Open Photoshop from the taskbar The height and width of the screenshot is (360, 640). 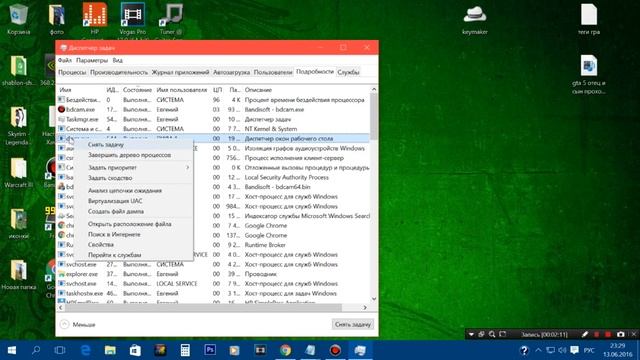[x=210, y=350]
